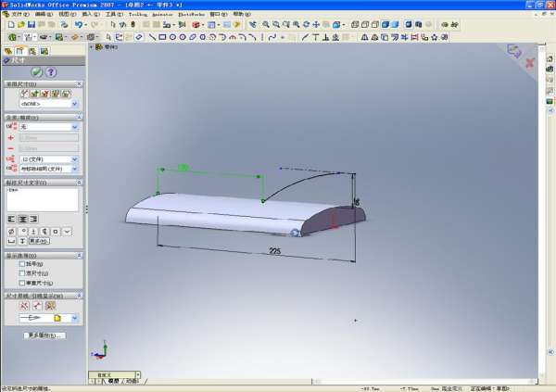
Task: Open the <NONE> favorites dropdown
Action: pos(47,104)
